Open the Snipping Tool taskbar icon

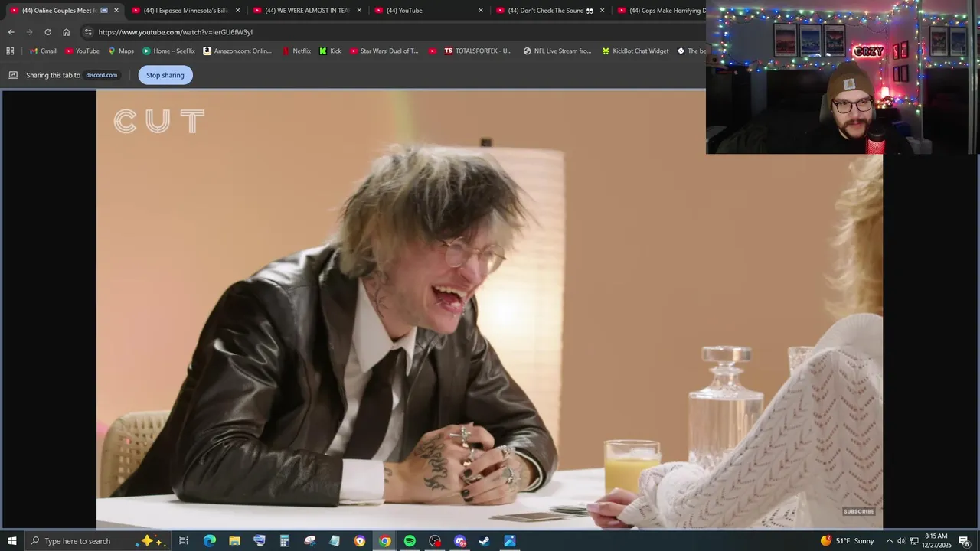point(309,541)
